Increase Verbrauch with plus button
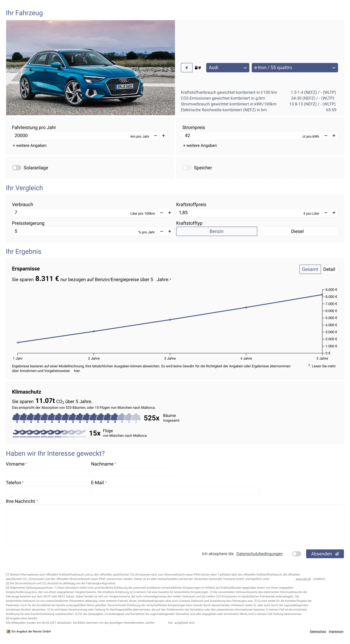 coord(170,213)
